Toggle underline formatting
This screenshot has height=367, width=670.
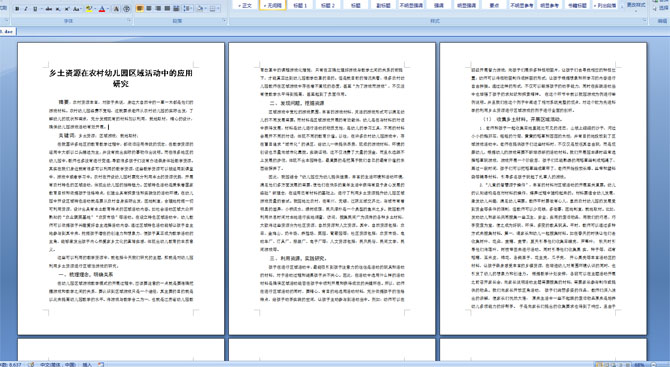35,9
